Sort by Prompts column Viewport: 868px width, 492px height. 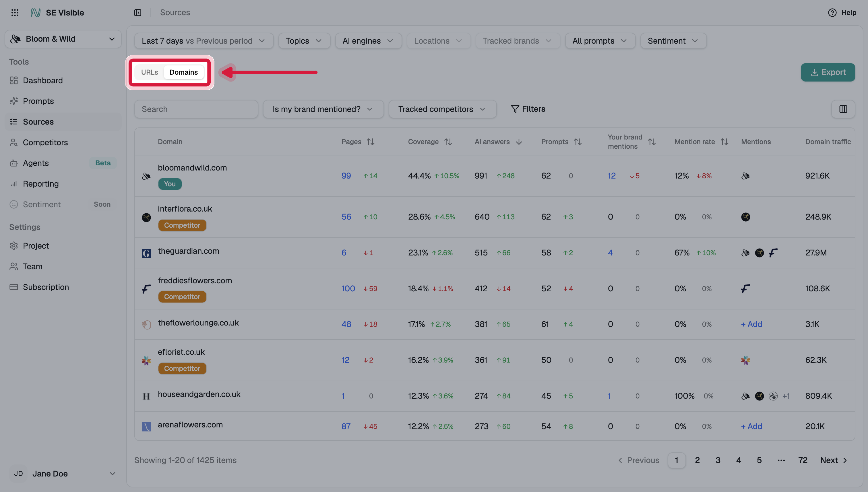click(x=578, y=142)
